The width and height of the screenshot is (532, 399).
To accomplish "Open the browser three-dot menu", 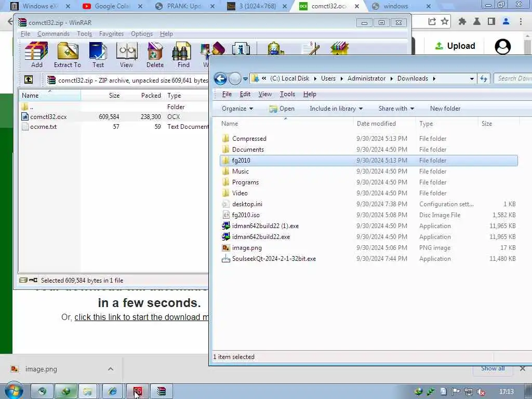I will 521,22.
